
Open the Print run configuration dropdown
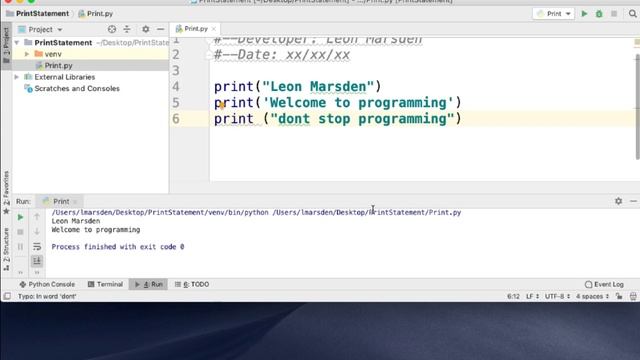tap(553, 14)
